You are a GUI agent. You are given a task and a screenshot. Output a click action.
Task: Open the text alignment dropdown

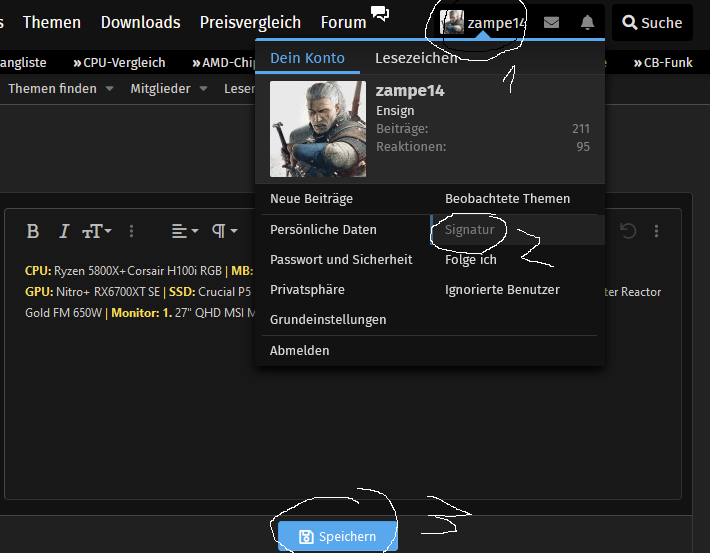pyautogui.click(x=185, y=231)
